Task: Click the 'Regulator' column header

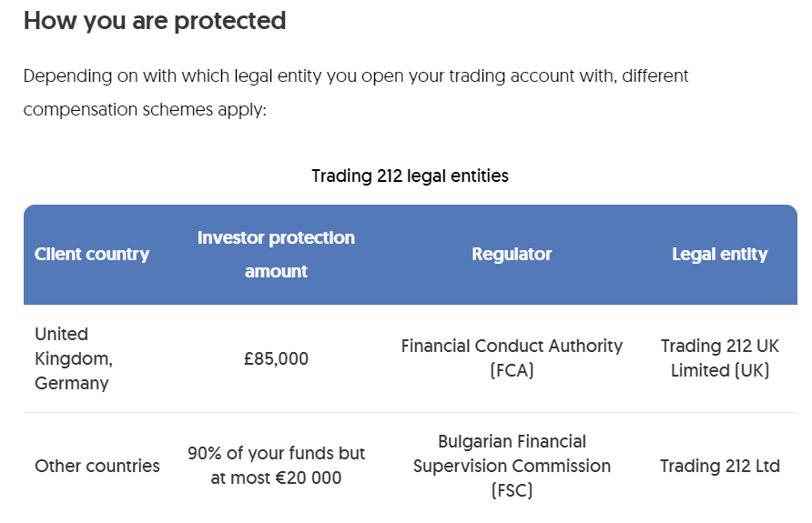Action: [512, 255]
